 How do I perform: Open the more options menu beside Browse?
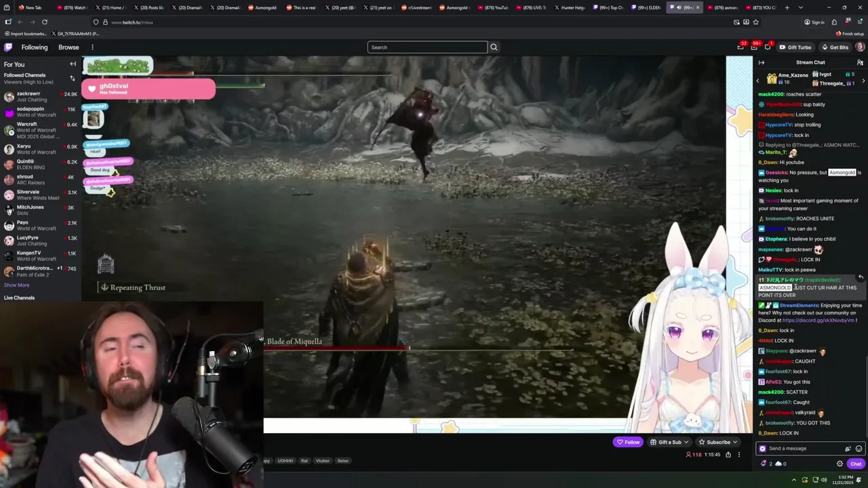point(92,47)
